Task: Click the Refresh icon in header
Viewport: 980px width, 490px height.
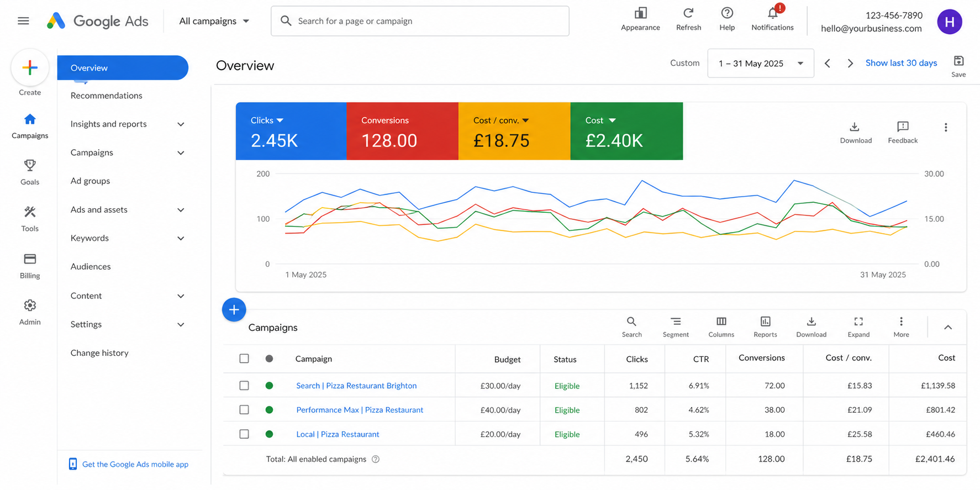Action: [x=688, y=13]
